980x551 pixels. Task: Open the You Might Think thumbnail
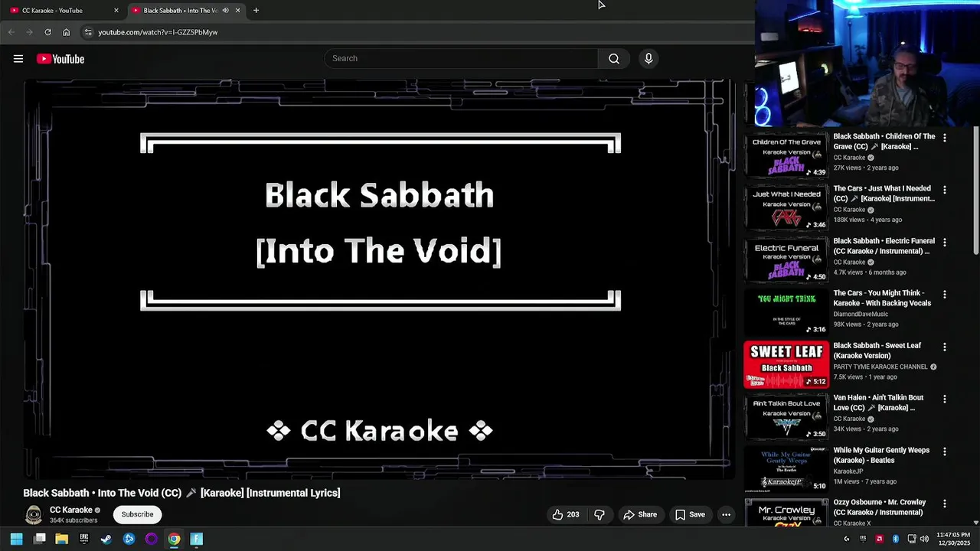click(786, 312)
